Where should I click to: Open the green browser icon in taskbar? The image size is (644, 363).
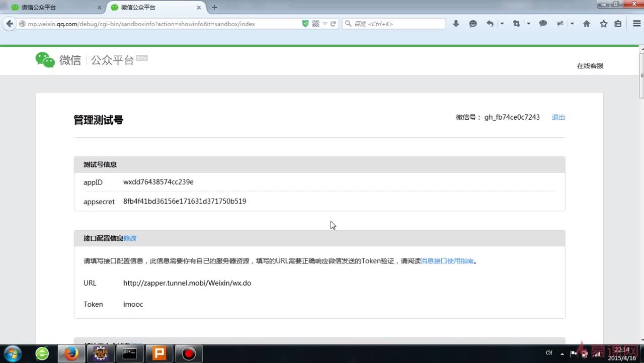(42, 353)
